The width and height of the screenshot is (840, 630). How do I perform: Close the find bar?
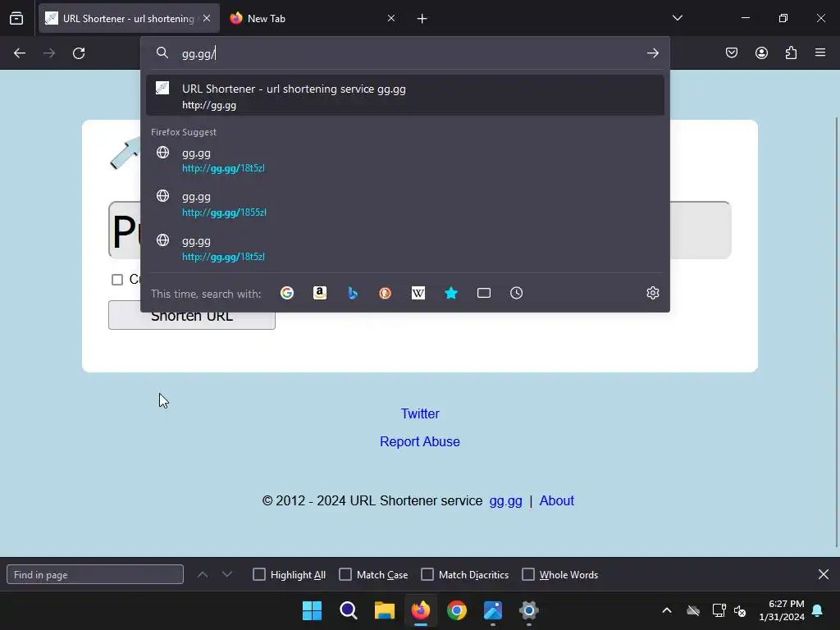[x=824, y=574]
